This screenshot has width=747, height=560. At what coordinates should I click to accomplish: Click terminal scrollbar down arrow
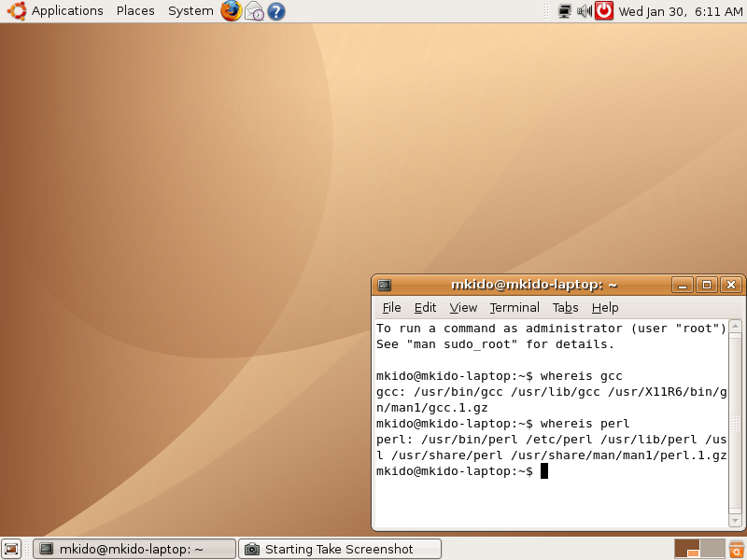point(735,521)
